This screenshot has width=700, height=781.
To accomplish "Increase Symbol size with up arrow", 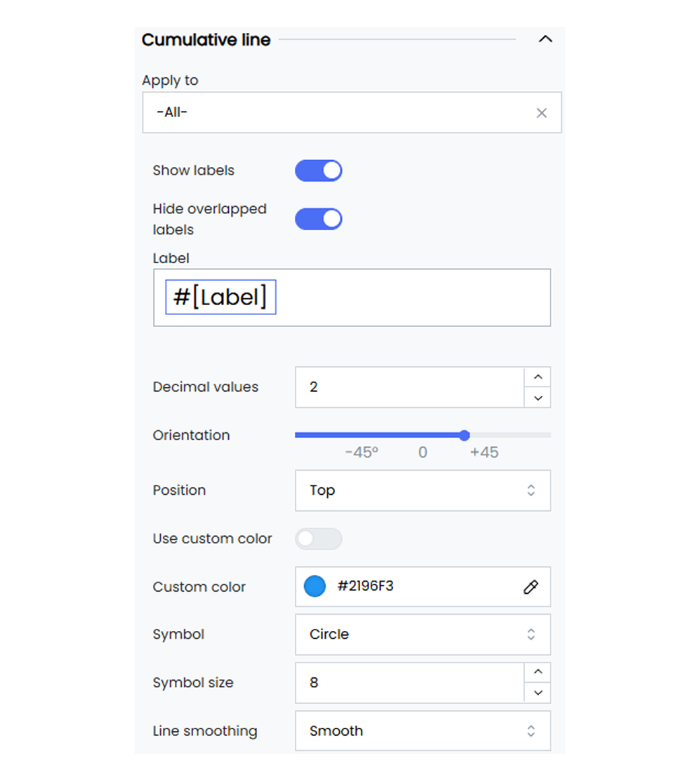I will click(538, 672).
